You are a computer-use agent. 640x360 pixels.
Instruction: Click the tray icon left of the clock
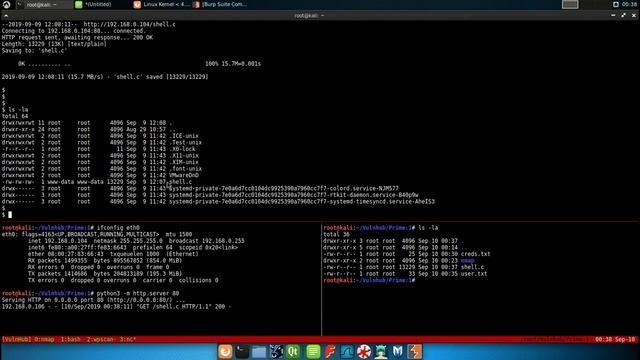coord(616,4)
